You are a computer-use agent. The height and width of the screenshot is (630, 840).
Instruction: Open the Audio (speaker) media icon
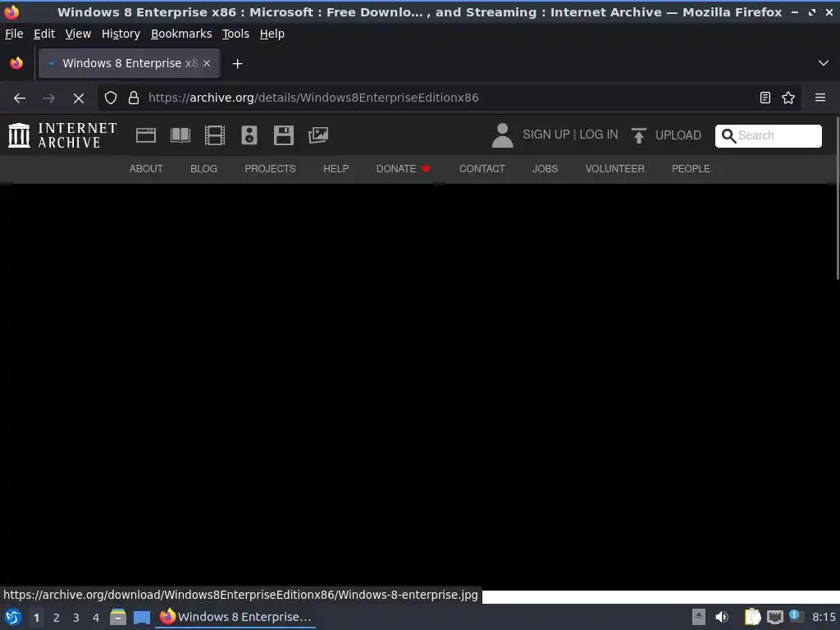pyautogui.click(x=249, y=135)
